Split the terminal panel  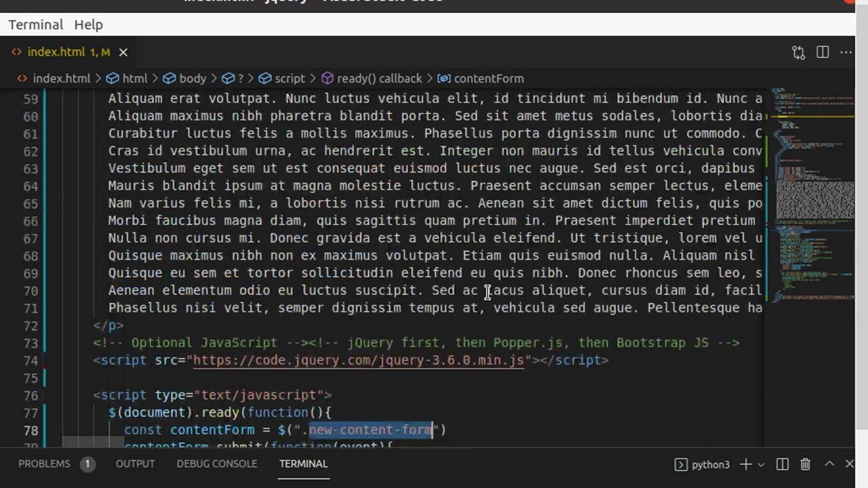point(783,464)
